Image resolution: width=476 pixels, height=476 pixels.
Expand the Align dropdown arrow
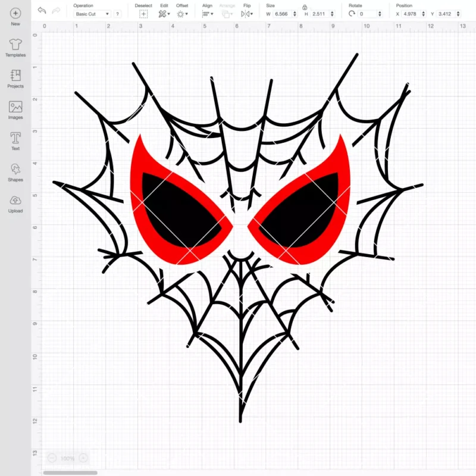(212, 14)
